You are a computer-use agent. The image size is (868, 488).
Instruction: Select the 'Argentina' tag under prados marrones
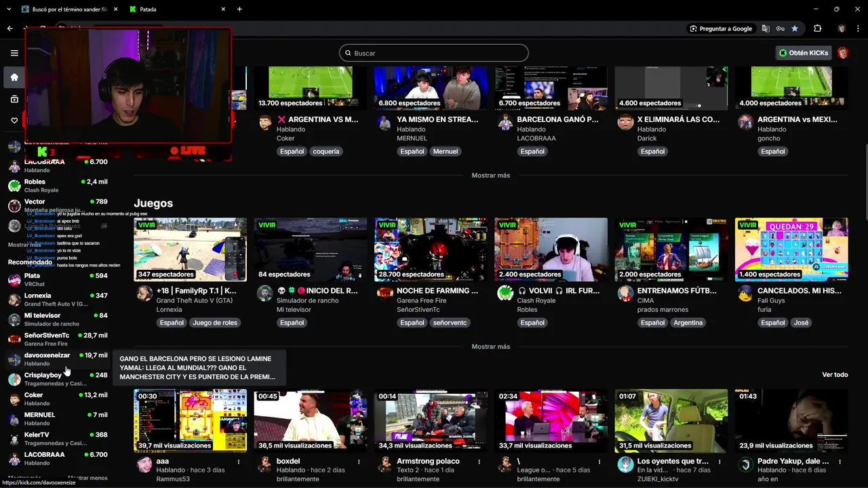pyautogui.click(x=688, y=323)
